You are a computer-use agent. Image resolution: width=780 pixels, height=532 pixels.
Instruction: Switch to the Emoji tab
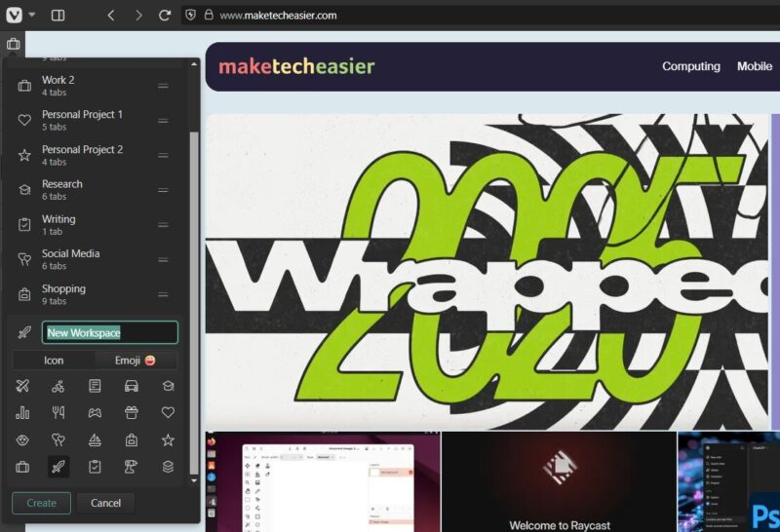[x=136, y=360]
